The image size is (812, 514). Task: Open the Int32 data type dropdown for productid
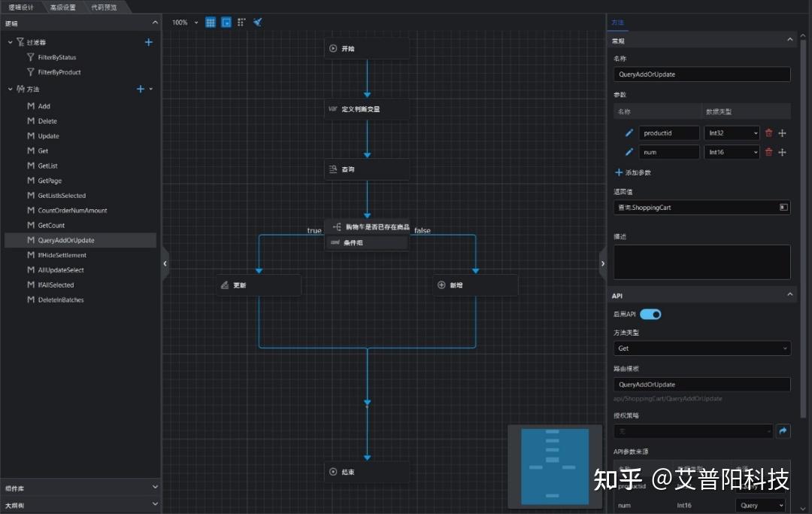[x=732, y=133]
